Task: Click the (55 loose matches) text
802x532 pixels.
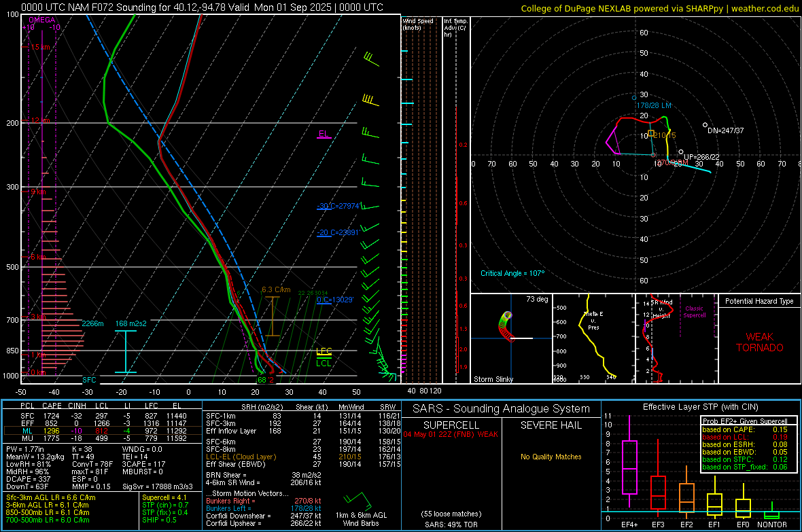Action: 451,514
